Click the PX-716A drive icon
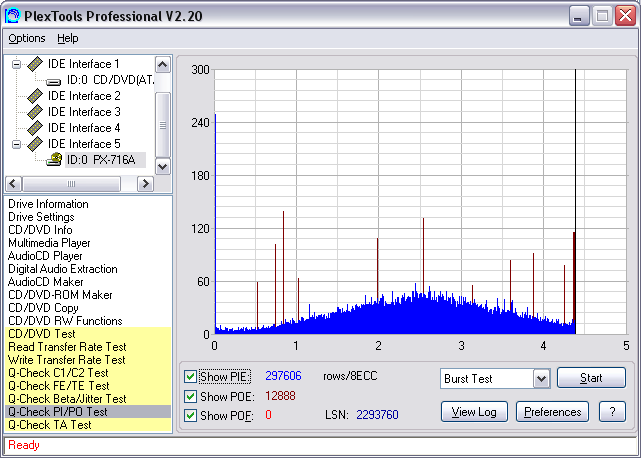This screenshot has width=641, height=458. pos(54,159)
